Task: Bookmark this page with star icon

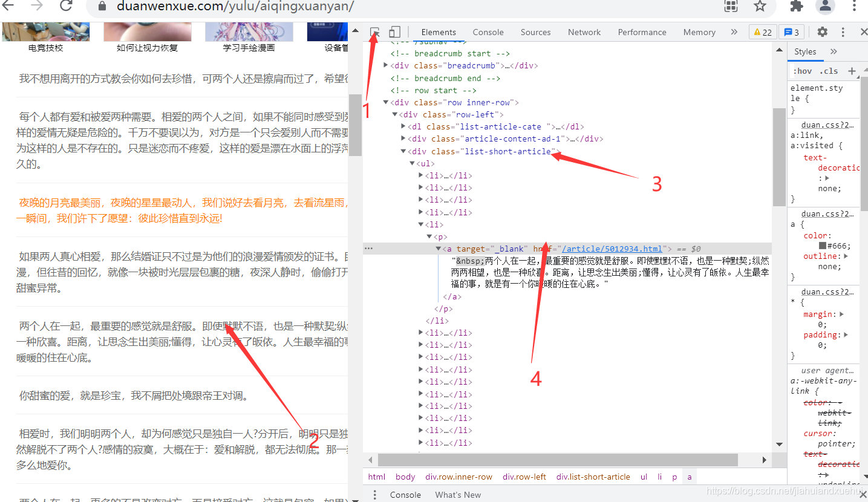Action: coord(760,6)
